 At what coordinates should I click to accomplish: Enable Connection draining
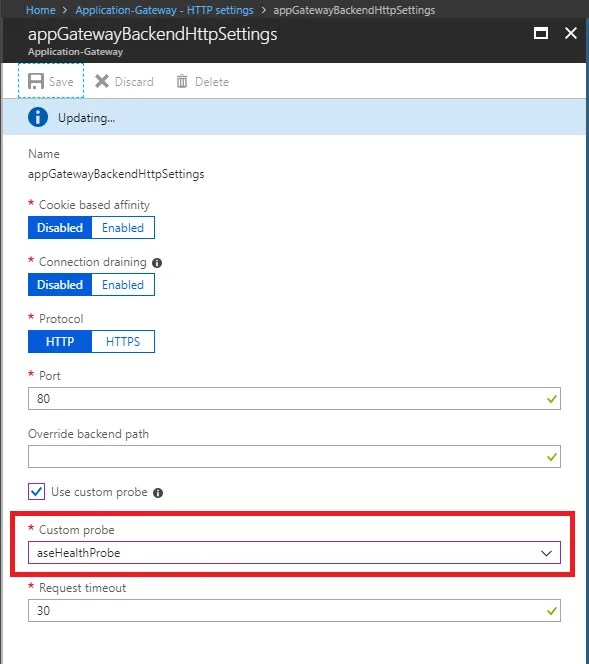[123, 285]
